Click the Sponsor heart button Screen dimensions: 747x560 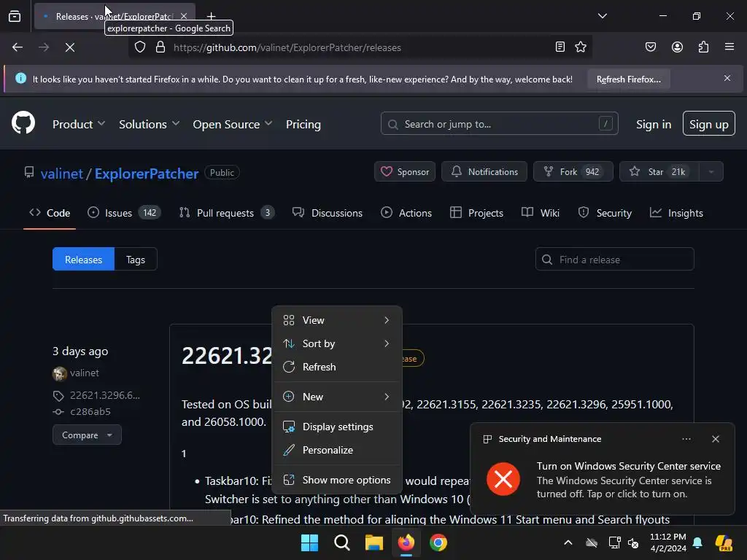click(x=404, y=171)
